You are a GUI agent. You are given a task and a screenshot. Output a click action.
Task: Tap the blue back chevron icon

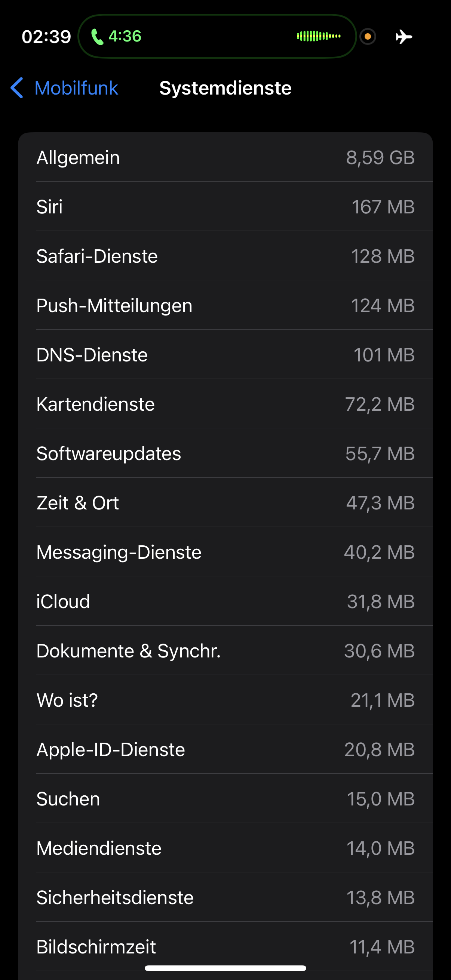click(17, 88)
